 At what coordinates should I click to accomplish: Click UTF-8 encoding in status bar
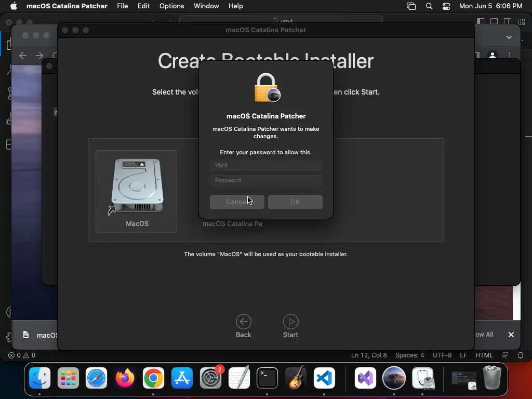(x=442, y=355)
